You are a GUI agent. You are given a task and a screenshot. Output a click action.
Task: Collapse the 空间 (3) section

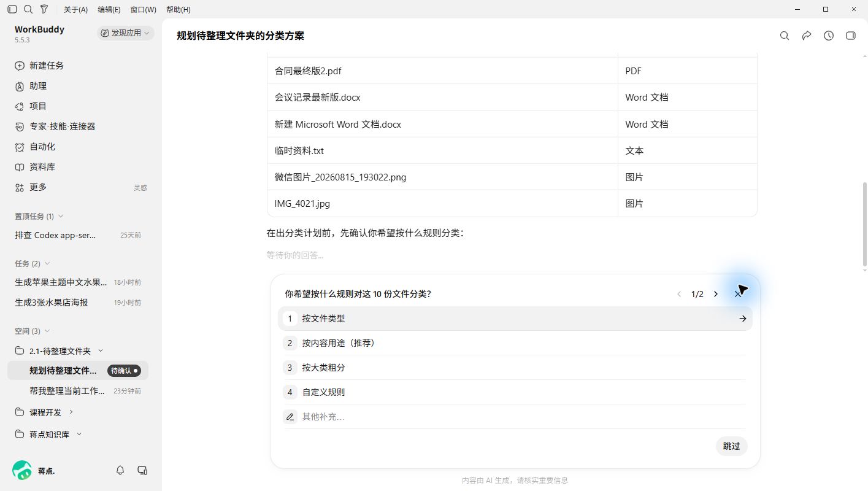[47, 331]
